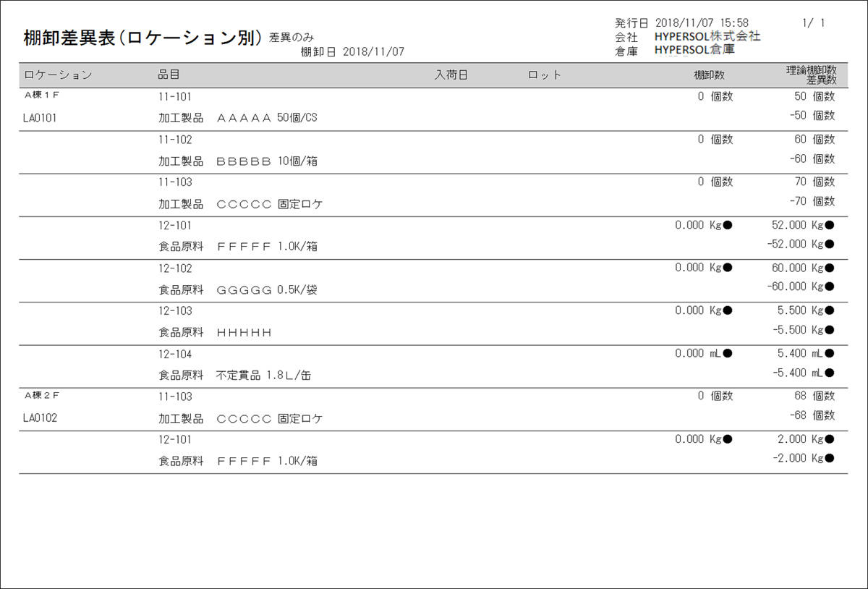
Task: Select the dot icon beside 0.000 mL value
Action: pyautogui.click(x=729, y=354)
